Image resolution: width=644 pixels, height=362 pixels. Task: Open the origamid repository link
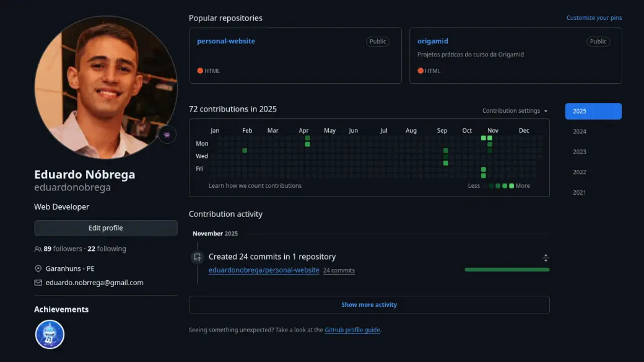432,41
